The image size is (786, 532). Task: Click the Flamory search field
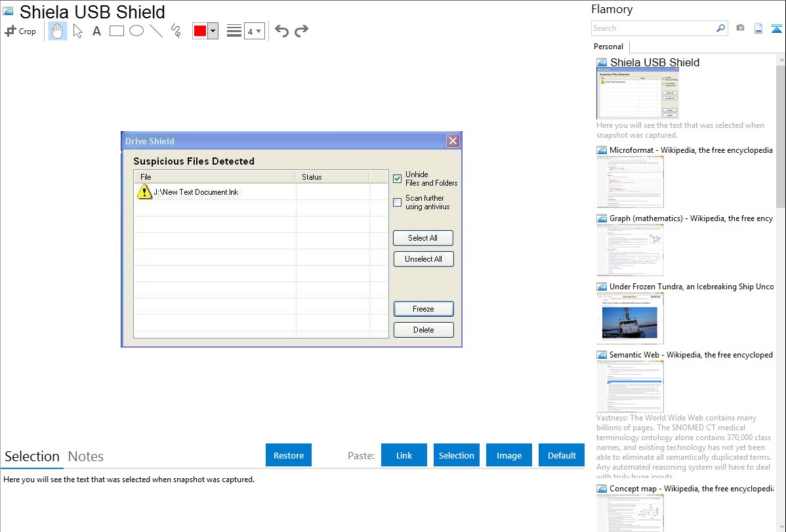(x=653, y=28)
